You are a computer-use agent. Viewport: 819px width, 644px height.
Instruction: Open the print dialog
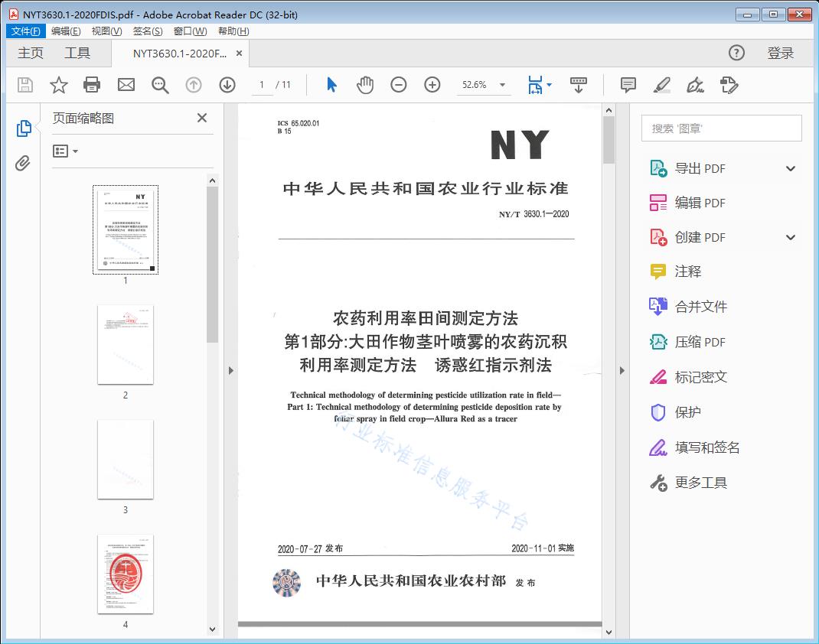pyautogui.click(x=92, y=85)
